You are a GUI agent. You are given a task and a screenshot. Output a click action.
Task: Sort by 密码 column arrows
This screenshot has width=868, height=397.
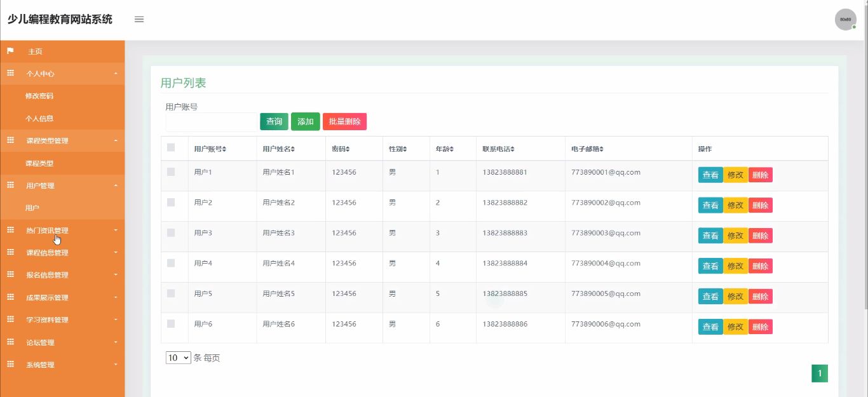pos(347,149)
